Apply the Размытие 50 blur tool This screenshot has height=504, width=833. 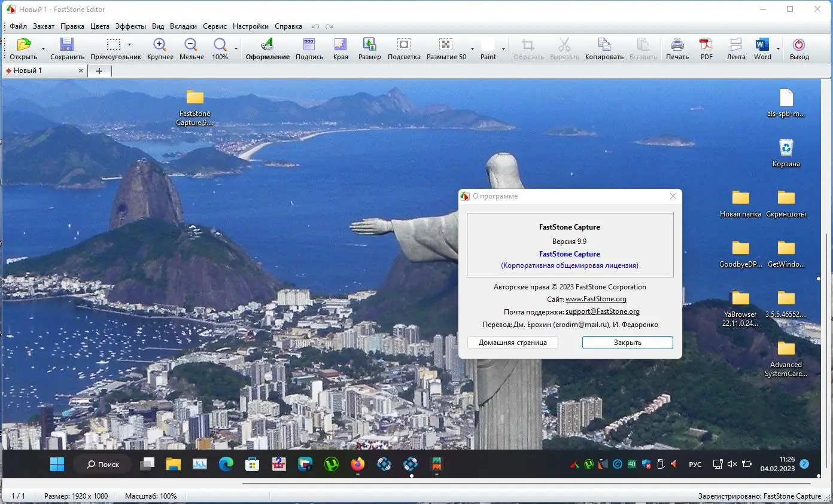(x=446, y=45)
